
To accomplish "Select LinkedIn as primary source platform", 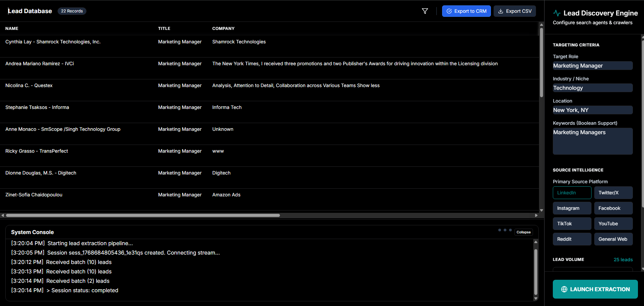I will pyautogui.click(x=572, y=193).
